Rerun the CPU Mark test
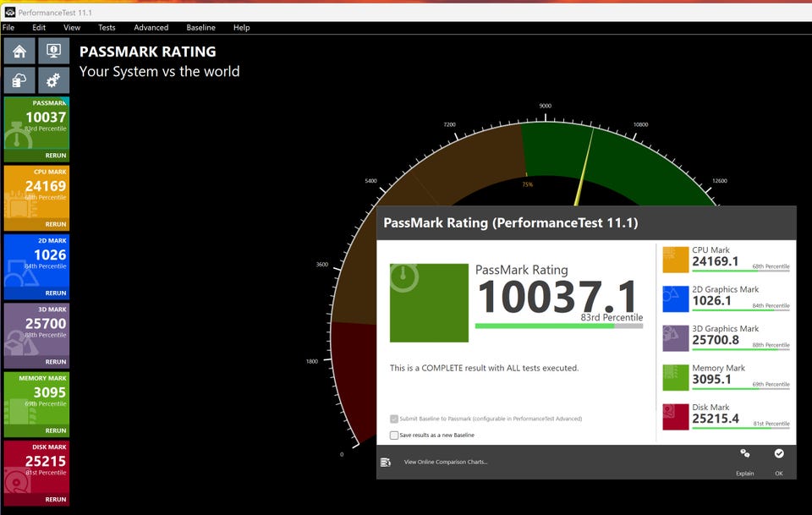Screen dimensions: 812x515 (56, 224)
